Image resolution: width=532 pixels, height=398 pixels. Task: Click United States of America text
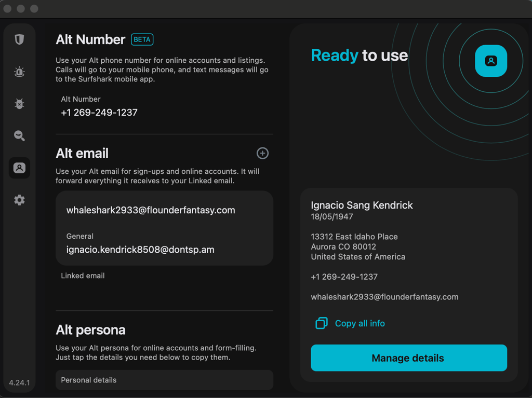[x=358, y=257]
